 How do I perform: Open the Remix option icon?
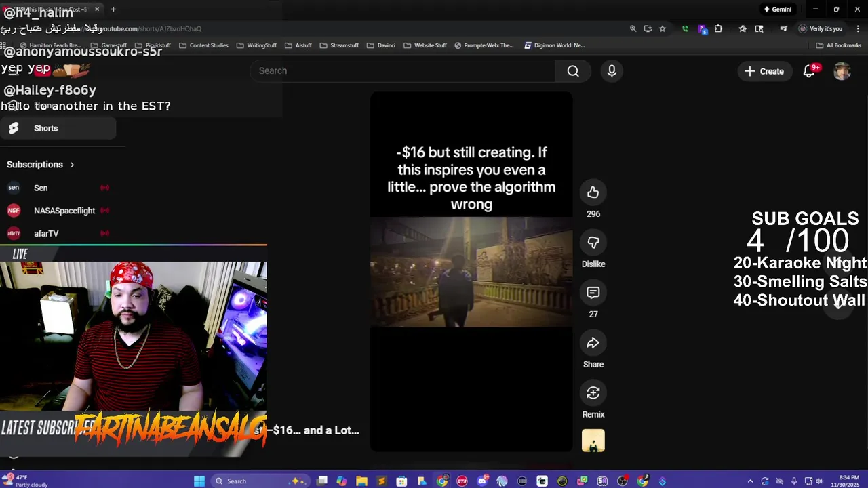point(593,393)
